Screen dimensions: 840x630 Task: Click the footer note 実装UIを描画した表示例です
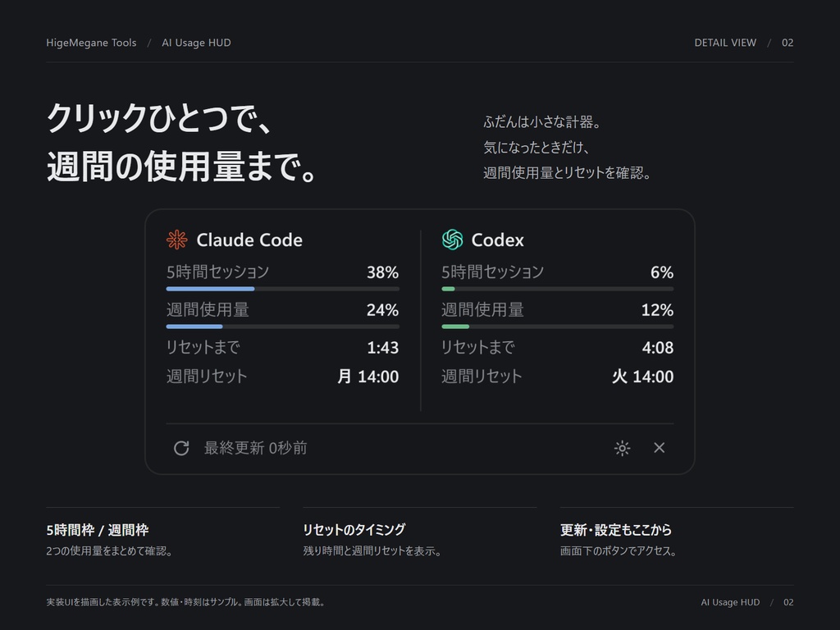pos(185,602)
